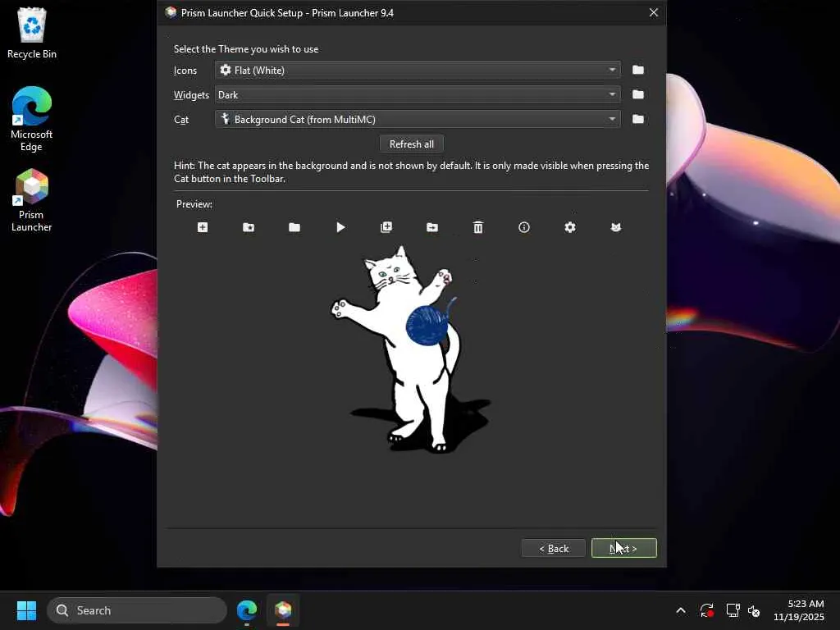Click the 'Select the Theme you wish to use' text
This screenshot has width=840, height=630.
coord(246,48)
